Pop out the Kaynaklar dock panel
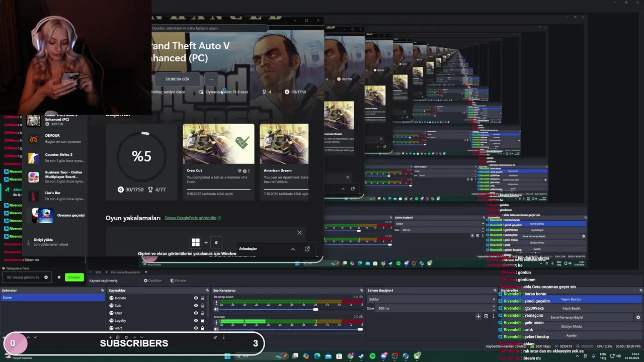Screen dimensions: 644x362 coord(207,290)
